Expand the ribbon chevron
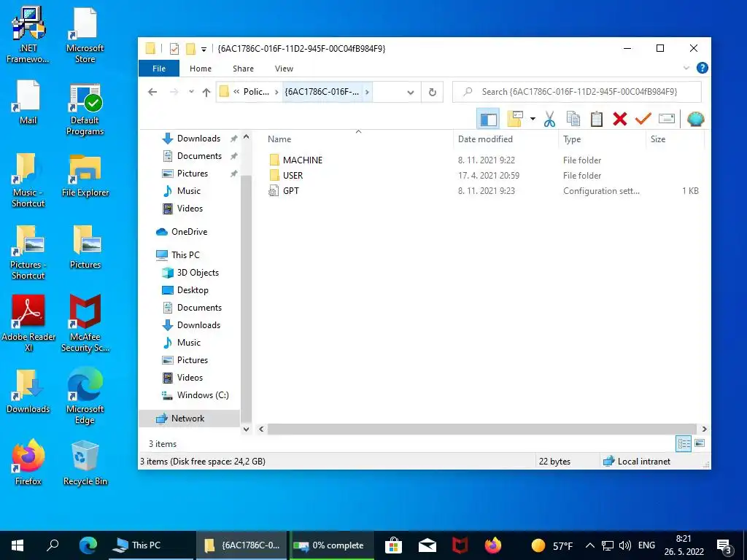 (x=686, y=68)
